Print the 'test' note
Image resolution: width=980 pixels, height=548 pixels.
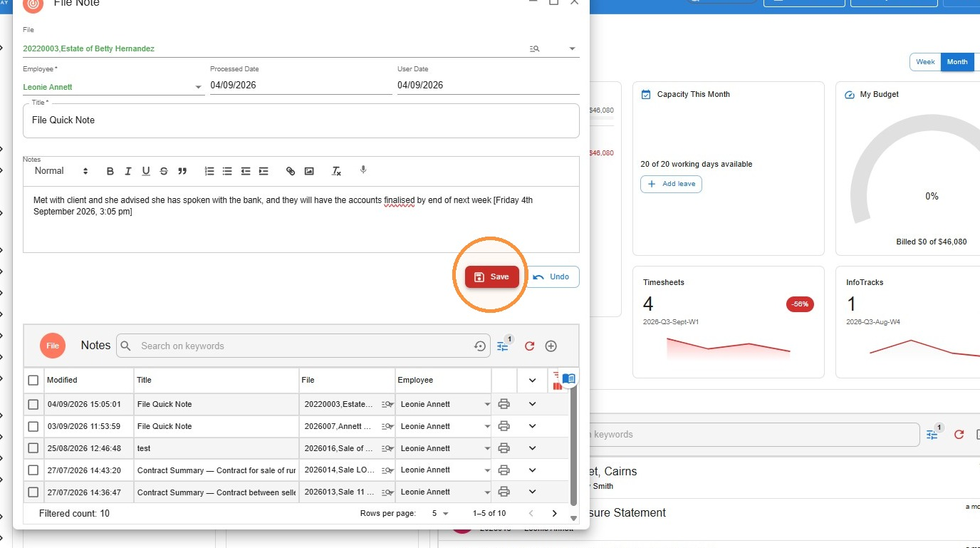tap(504, 448)
